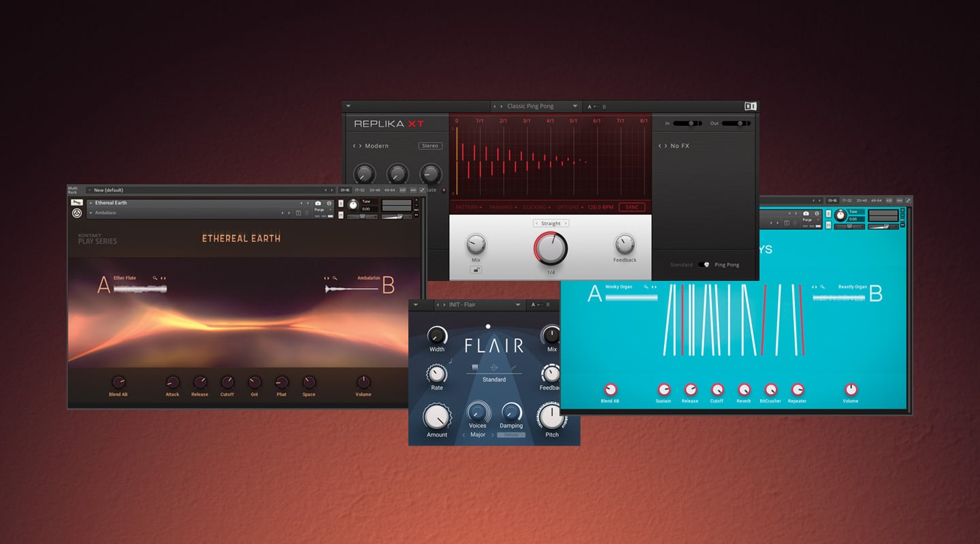The width and height of the screenshot is (980, 544).
Task: Click the Grit knob in Ethereal Earth
Action: tap(255, 382)
